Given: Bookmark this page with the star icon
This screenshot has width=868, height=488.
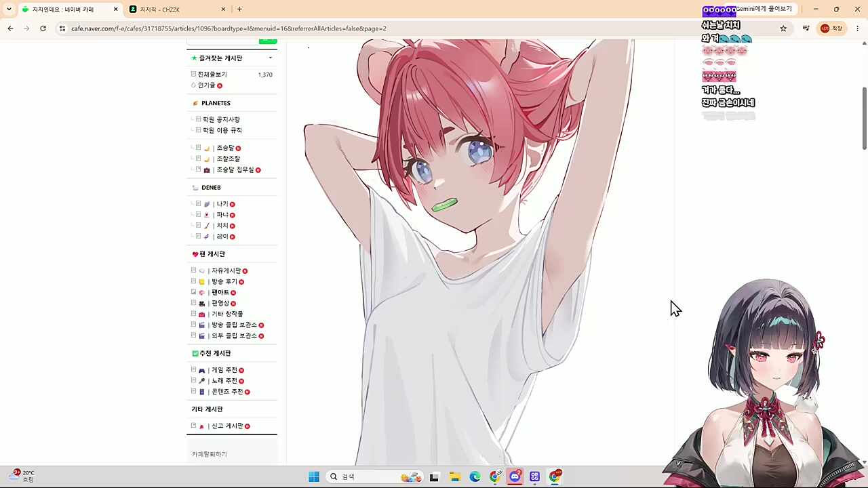Looking at the screenshot, I should [x=783, y=28].
